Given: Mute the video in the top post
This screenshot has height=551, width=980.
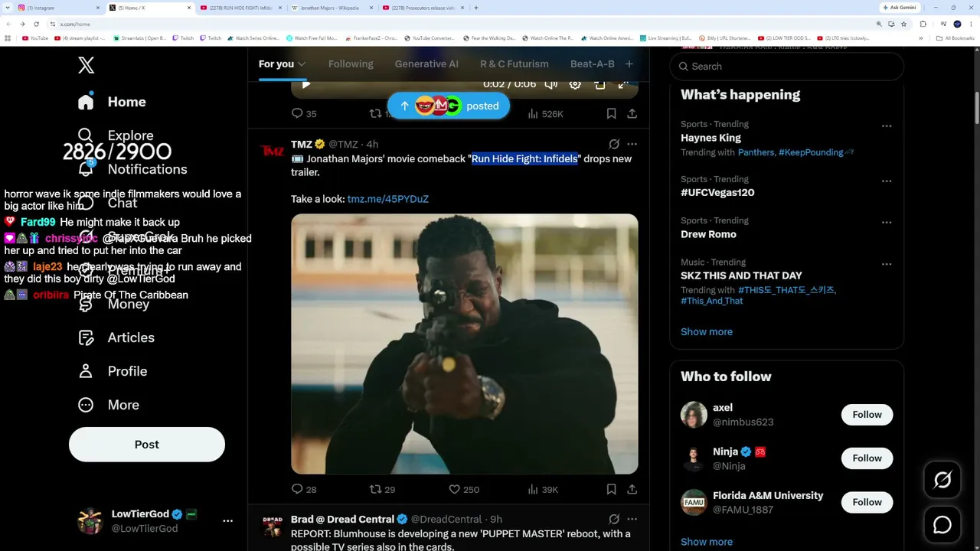Looking at the screenshot, I should pos(550,84).
